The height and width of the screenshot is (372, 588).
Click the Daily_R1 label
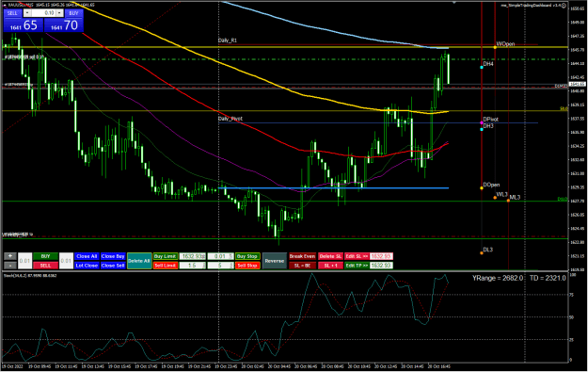tap(228, 40)
